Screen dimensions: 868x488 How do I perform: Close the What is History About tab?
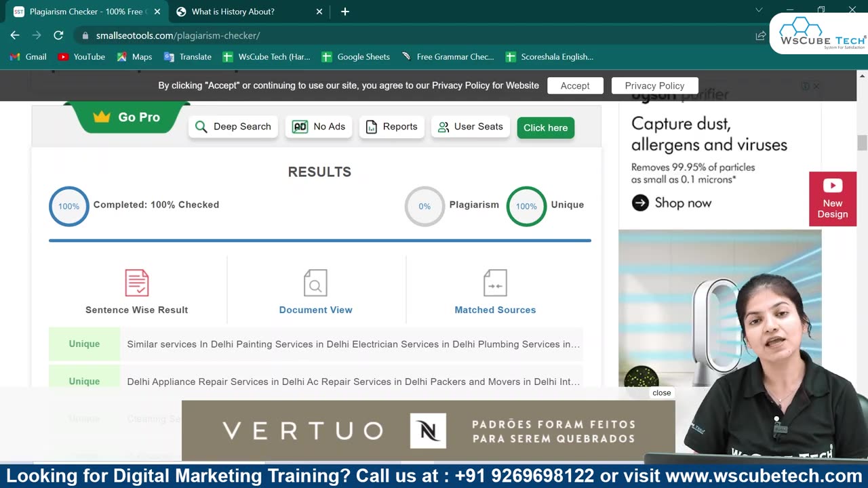(x=318, y=12)
